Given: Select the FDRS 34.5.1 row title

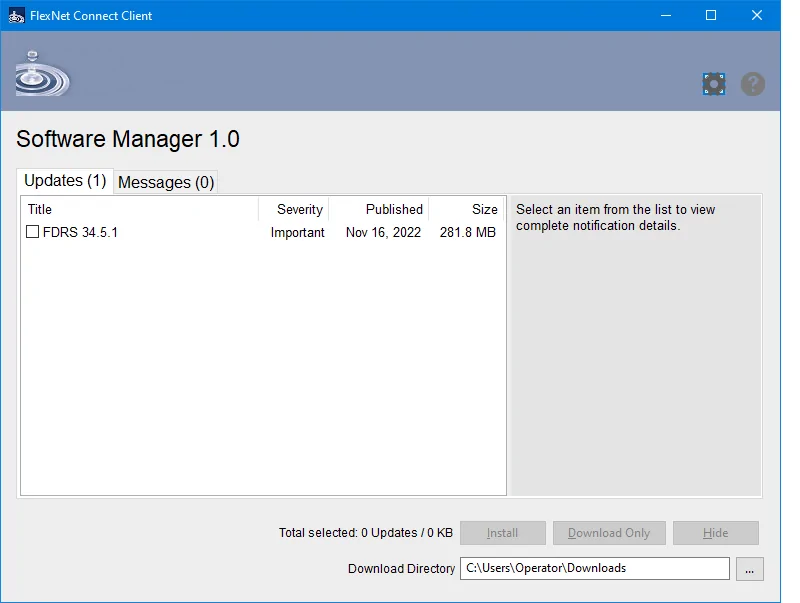Looking at the screenshot, I should (x=80, y=232).
